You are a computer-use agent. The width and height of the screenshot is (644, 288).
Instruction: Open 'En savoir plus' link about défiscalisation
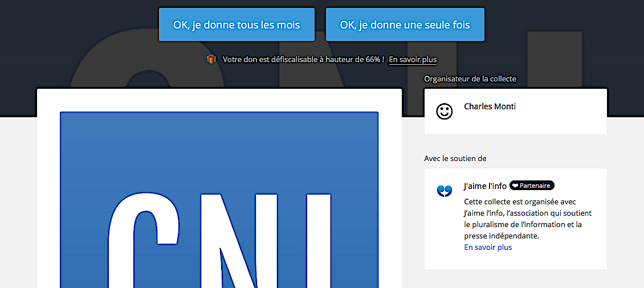tap(413, 60)
